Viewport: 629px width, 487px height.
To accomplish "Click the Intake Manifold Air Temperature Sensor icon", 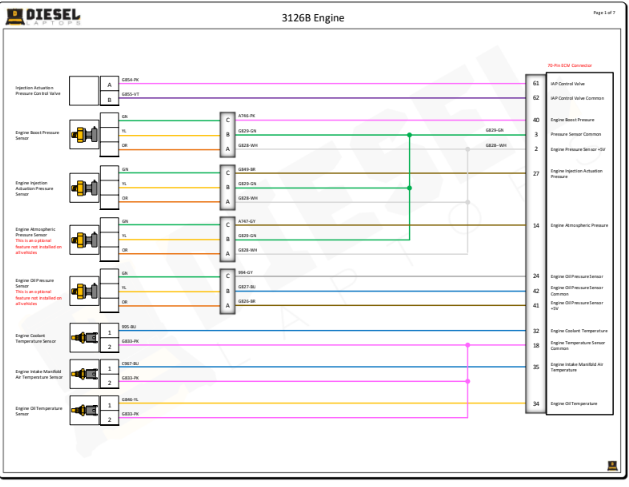I will pyautogui.click(x=84, y=374).
